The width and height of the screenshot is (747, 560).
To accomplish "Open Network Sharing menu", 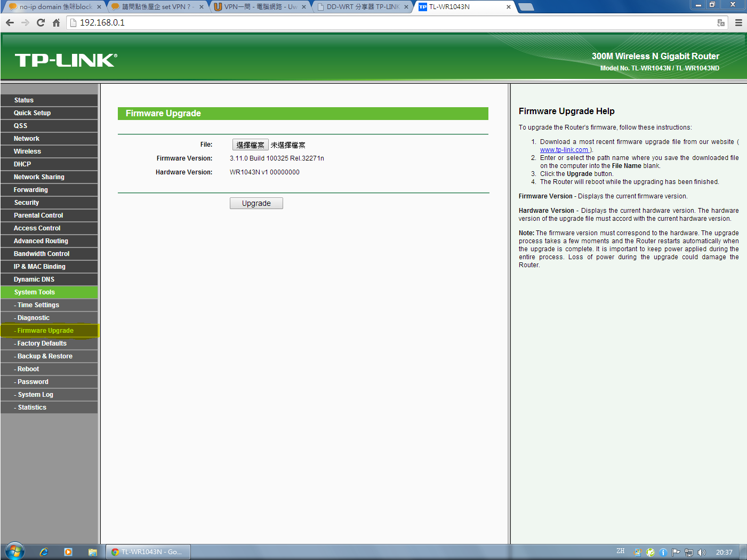I will click(49, 177).
